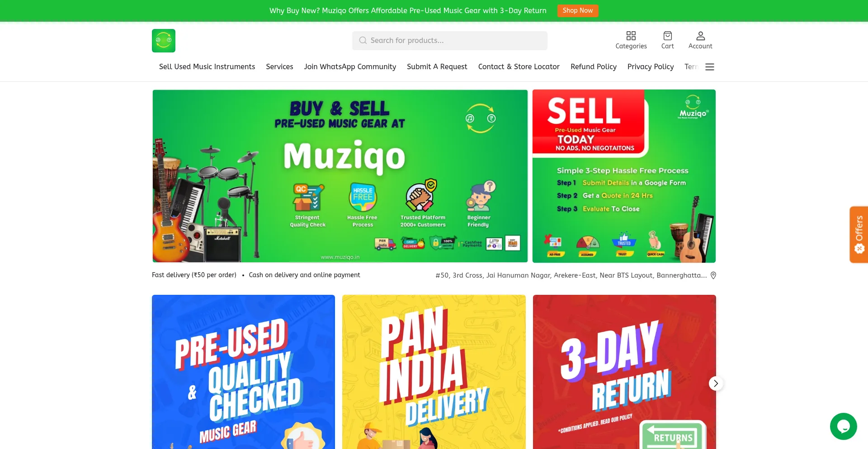868x449 pixels.
Task: Open Submit A Request link
Action: click(437, 67)
